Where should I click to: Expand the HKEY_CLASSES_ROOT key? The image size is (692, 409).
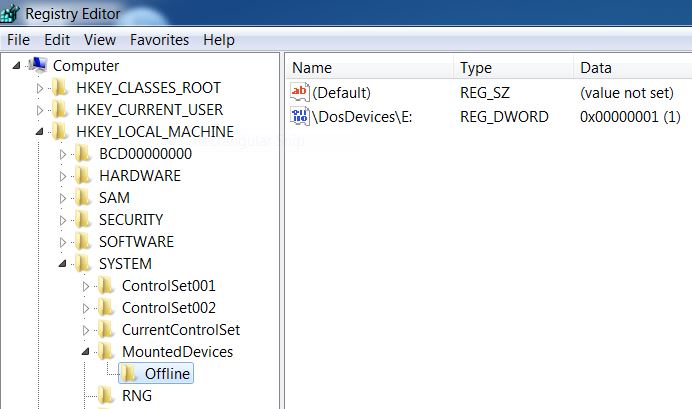coord(40,88)
